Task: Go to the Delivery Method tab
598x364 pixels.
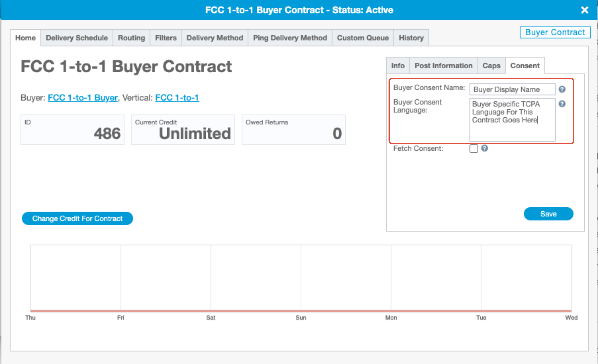Action: click(215, 38)
